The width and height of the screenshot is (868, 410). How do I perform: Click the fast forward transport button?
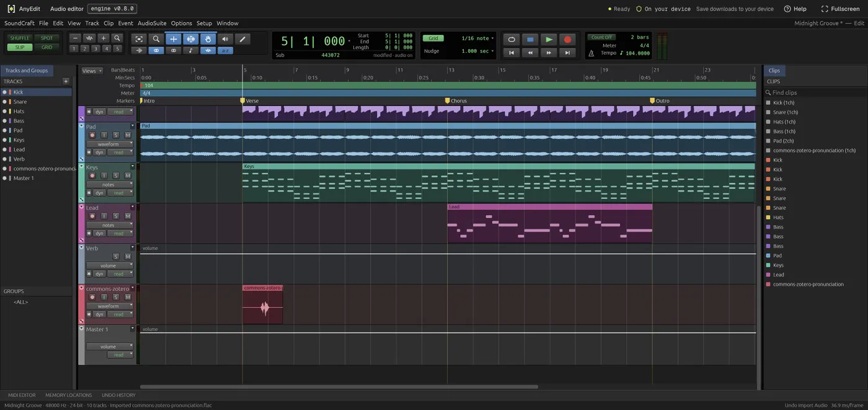(x=549, y=53)
